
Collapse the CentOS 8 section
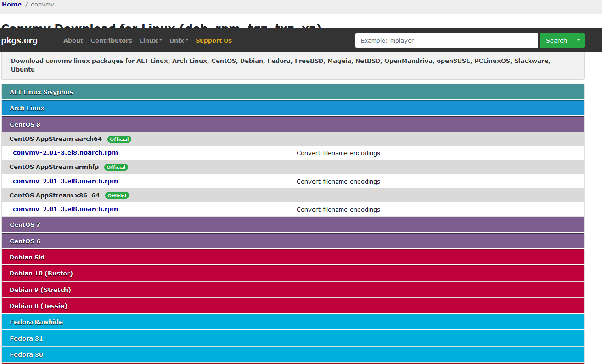pyautogui.click(x=293, y=124)
